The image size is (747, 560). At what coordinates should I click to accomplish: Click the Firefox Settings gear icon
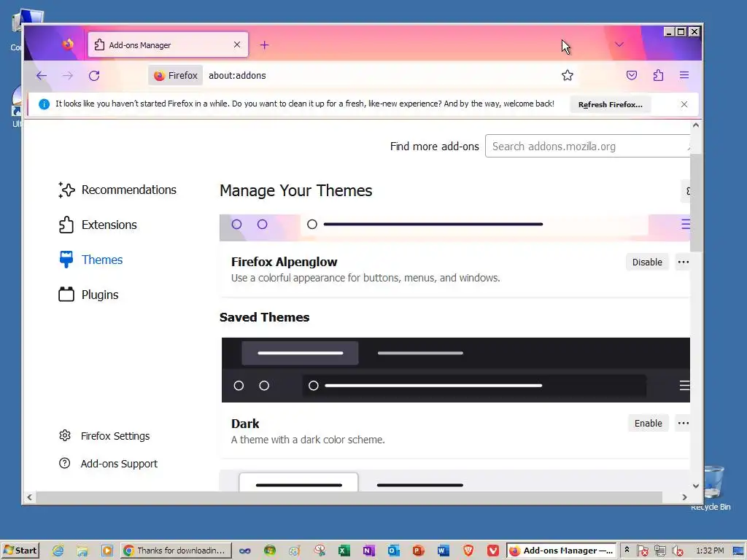point(65,435)
